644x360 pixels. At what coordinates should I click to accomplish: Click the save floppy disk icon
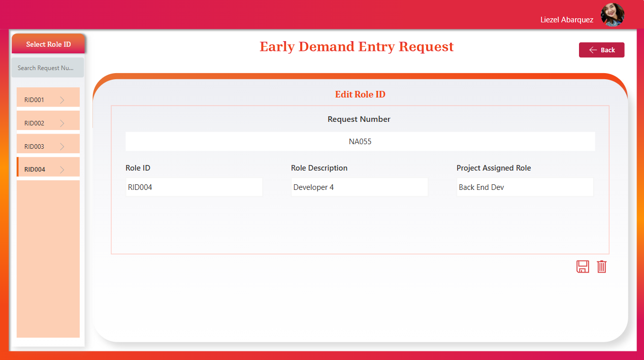[583, 267]
